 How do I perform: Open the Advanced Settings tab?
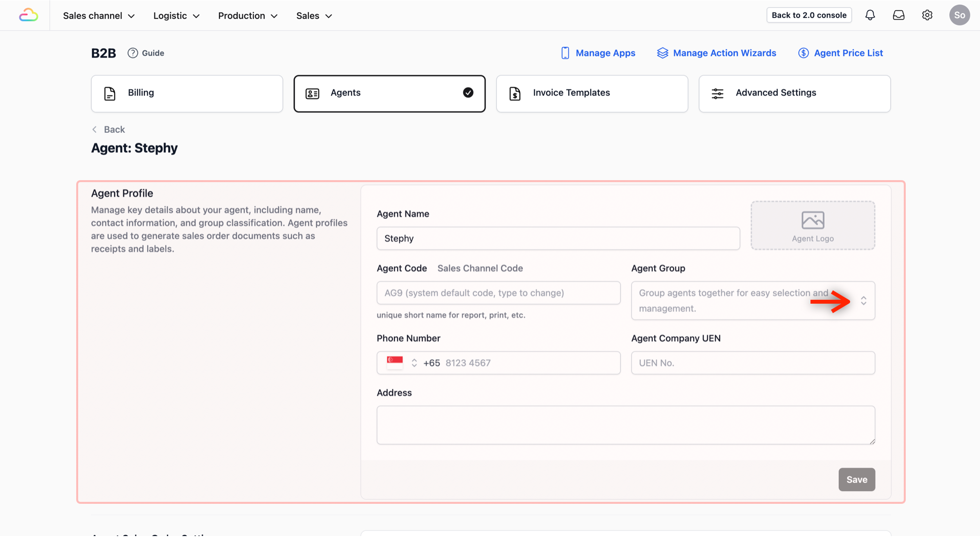pos(794,93)
